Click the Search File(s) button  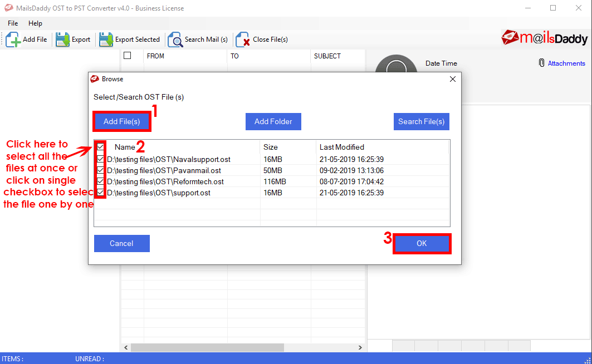[421, 121]
